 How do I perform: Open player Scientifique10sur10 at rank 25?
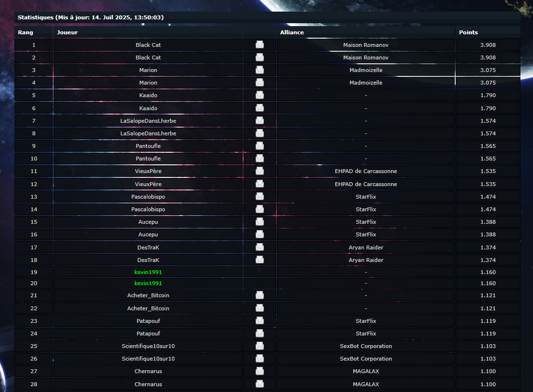pos(148,346)
